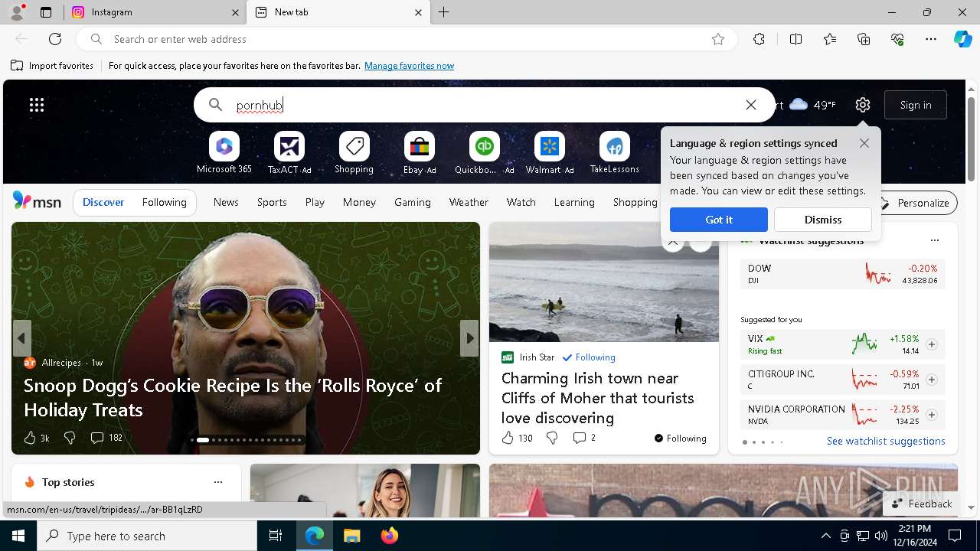Open Edge Settings and more menu
This screenshot has height=551, width=980.
(931, 39)
